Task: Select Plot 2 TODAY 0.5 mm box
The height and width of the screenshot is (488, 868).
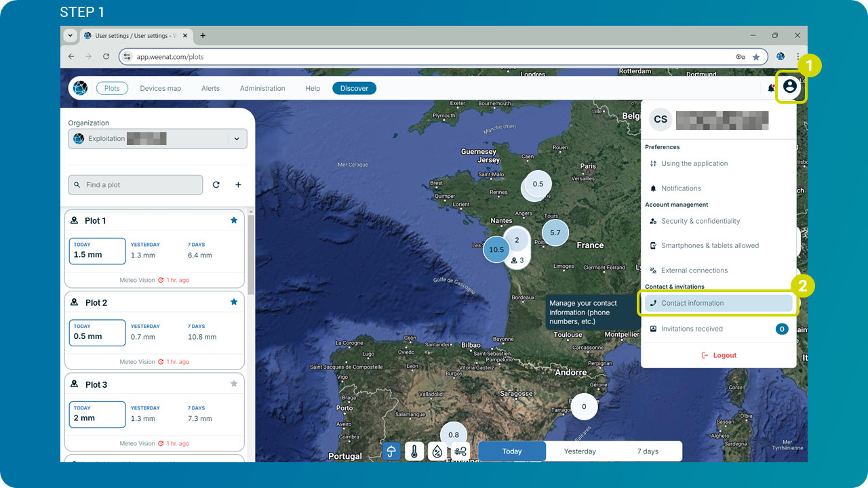Action: tap(97, 332)
